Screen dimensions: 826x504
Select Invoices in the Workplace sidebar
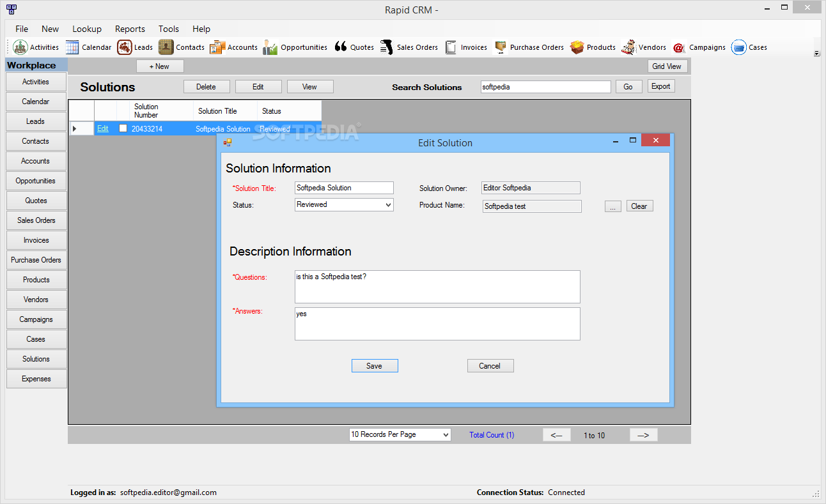tap(36, 240)
